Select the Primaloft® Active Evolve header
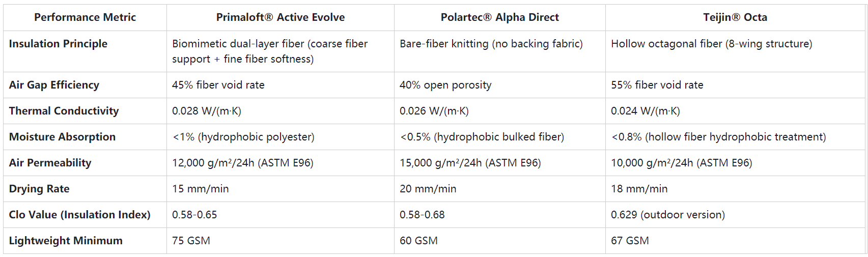Screen dimensions: 868x257 click(x=281, y=17)
